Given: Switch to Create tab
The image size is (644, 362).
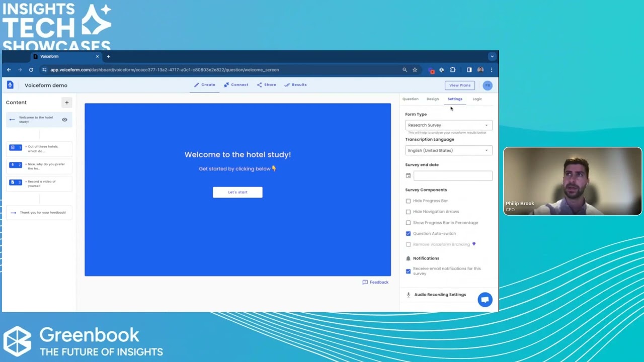Looking at the screenshot, I should pyautogui.click(x=205, y=85).
